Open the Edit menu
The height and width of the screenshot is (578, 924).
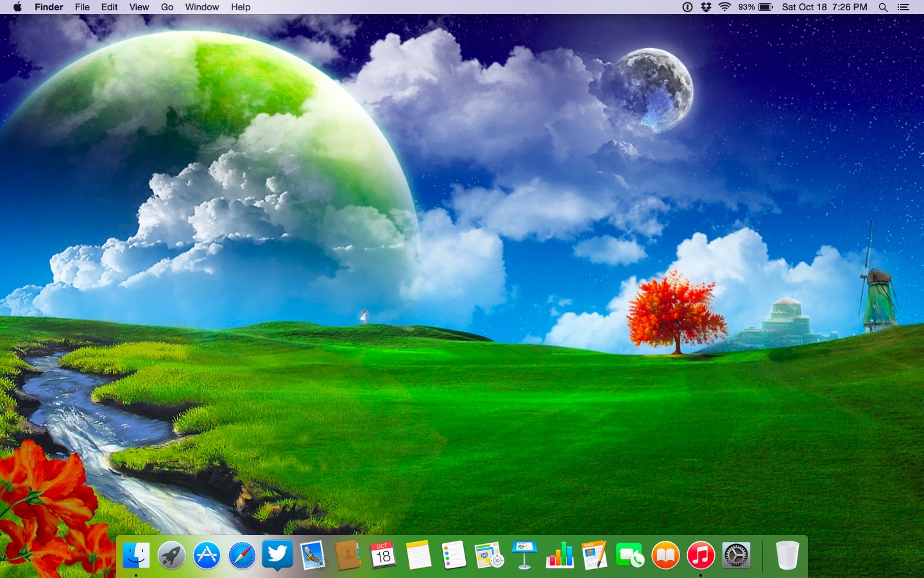(x=110, y=7)
